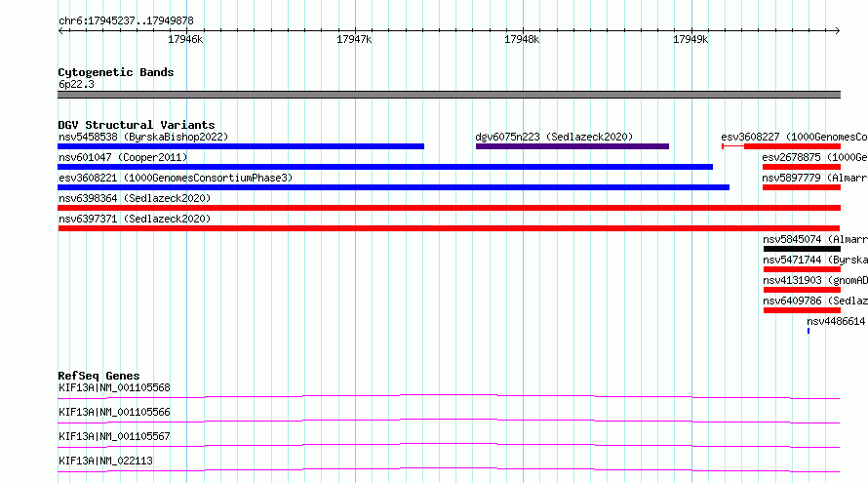
Task: Open the KIF13A|NM_001105567 transcript label
Action: pyautogui.click(x=114, y=436)
